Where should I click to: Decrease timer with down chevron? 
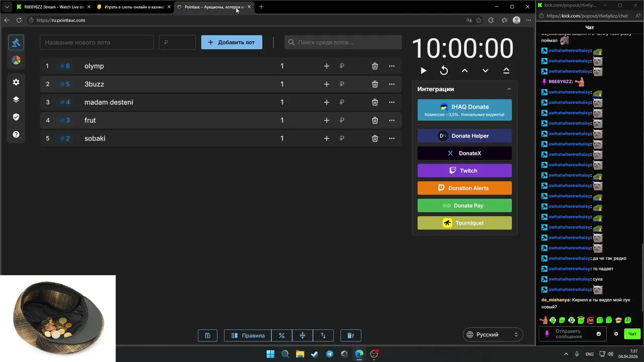tap(485, 70)
